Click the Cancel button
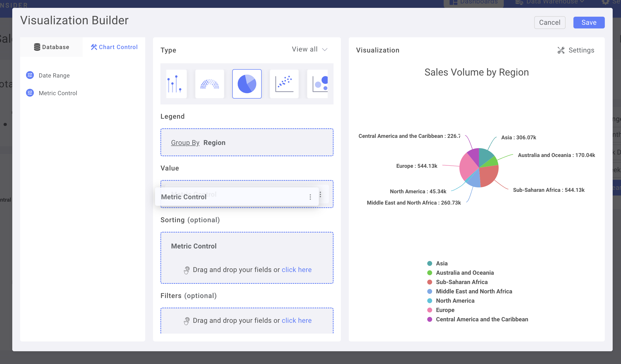 pos(550,22)
